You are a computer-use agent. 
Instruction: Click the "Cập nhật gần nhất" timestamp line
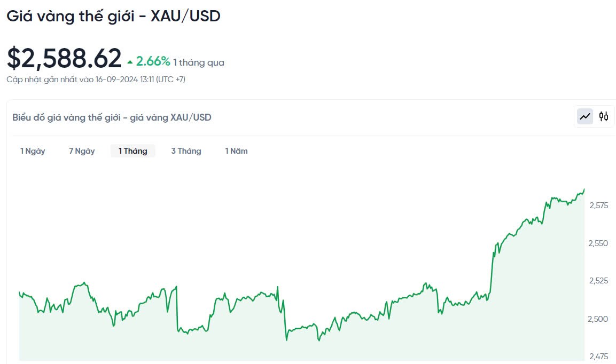[x=96, y=80]
